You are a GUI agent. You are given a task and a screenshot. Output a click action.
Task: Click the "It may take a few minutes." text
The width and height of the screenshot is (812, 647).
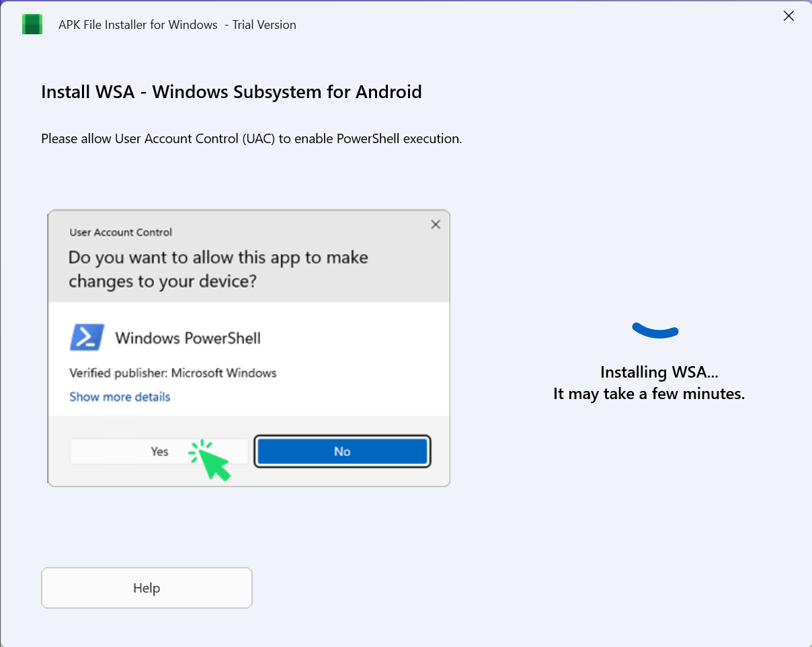pos(649,394)
